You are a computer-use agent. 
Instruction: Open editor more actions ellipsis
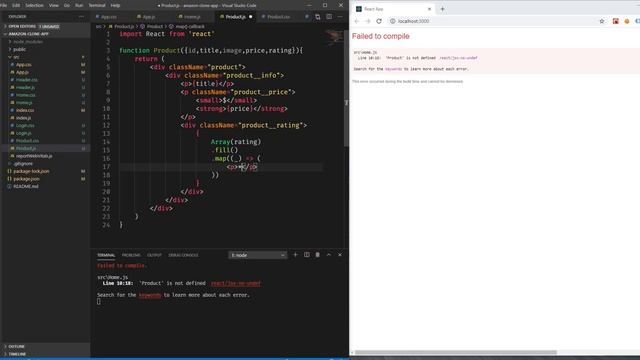[340, 17]
